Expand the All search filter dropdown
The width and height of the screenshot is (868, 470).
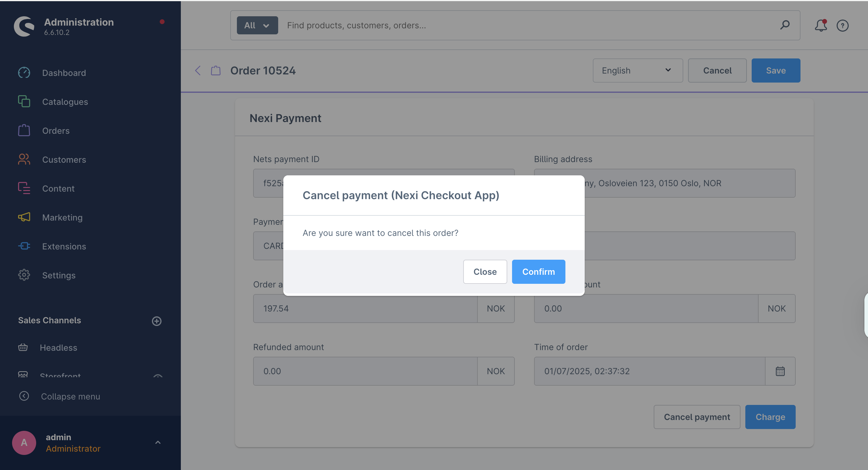(x=257, y=25)
